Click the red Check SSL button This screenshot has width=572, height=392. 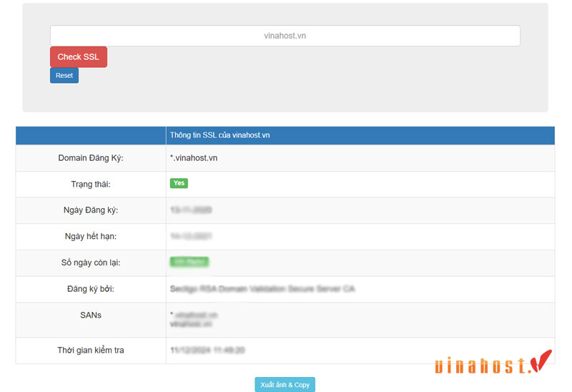[x=79, y=57]
